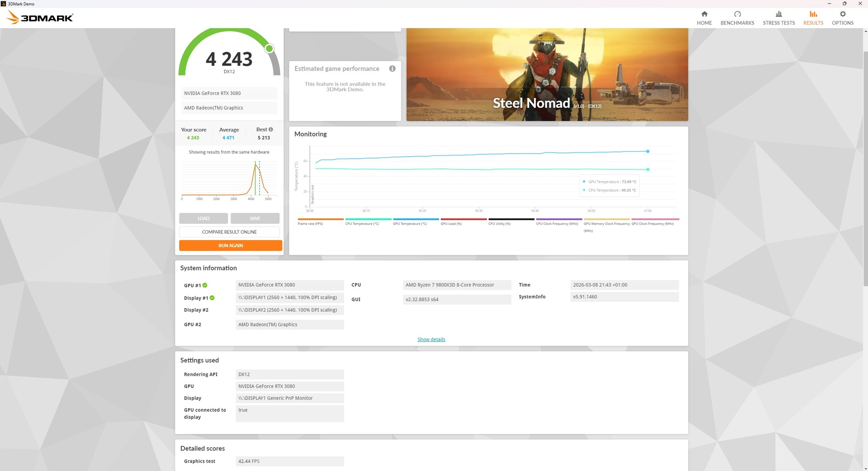Click the green check icon beside Display #1

(212, 298)
